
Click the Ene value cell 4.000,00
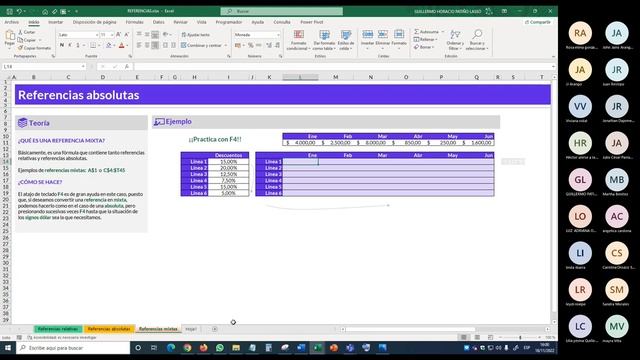(x=300, y=143)
